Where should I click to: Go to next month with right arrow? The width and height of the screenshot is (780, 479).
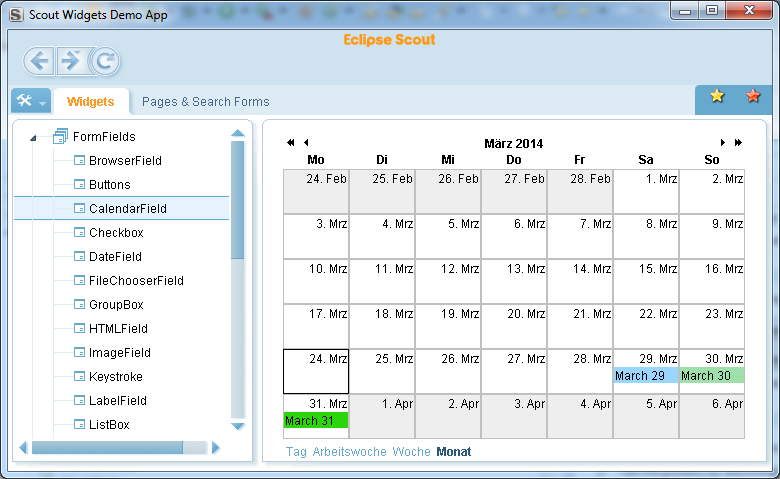(722, 143)
